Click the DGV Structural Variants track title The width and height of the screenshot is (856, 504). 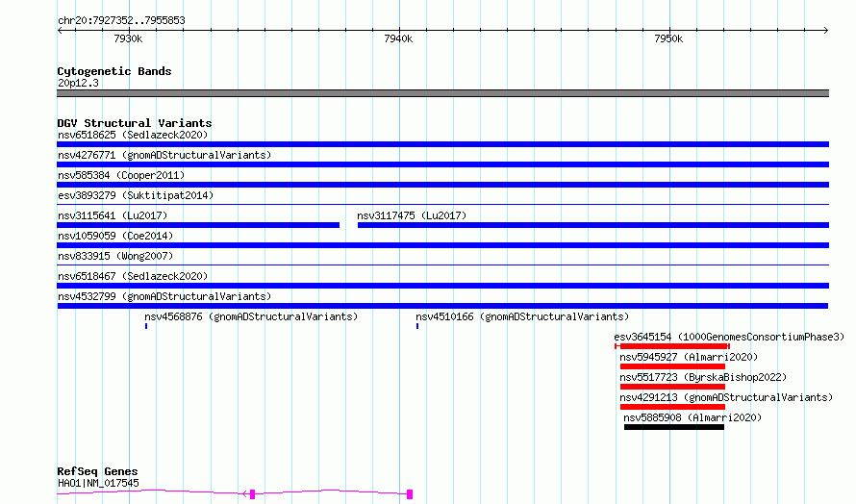tap(135, 123)
